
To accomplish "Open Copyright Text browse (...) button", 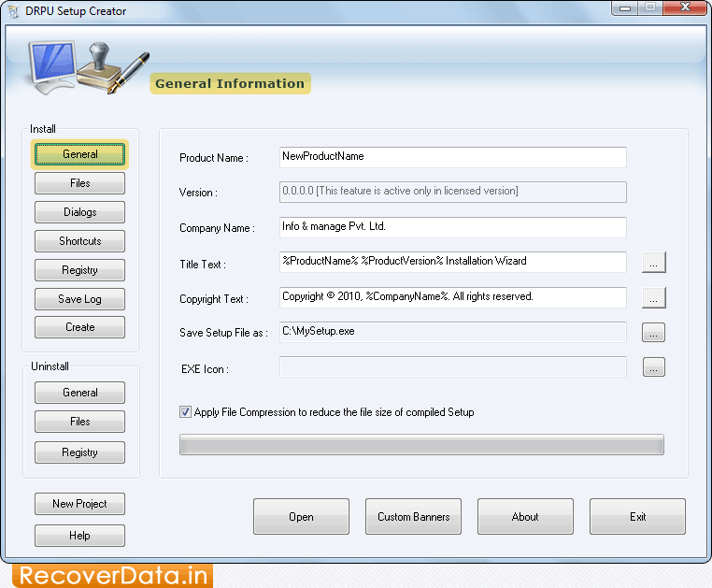I will 654,297.
